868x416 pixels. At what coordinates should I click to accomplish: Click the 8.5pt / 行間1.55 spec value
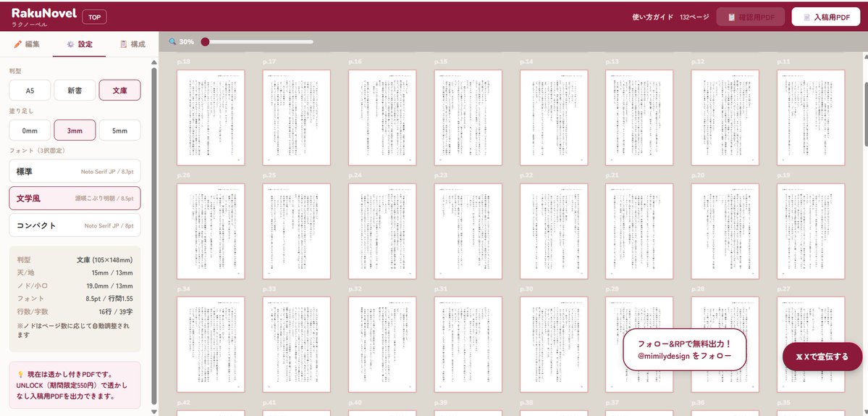click(109, 298)
